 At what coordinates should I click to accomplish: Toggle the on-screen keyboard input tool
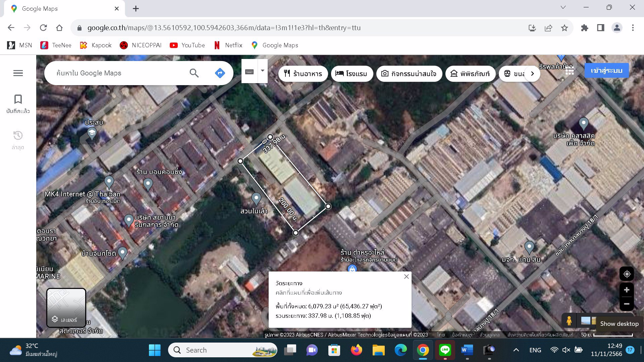pyautogui.click(x=250, y=71)
